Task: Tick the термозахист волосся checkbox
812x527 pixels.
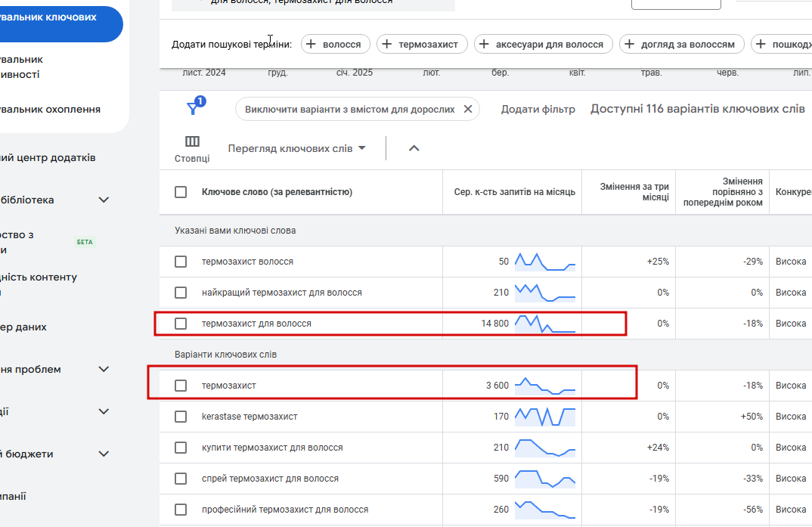Action: [x=181, y=262]
